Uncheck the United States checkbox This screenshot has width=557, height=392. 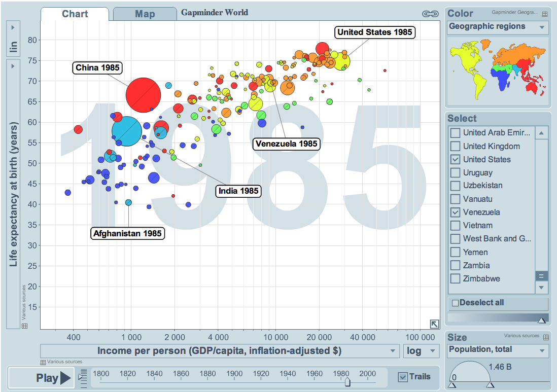tap(455, 159)
